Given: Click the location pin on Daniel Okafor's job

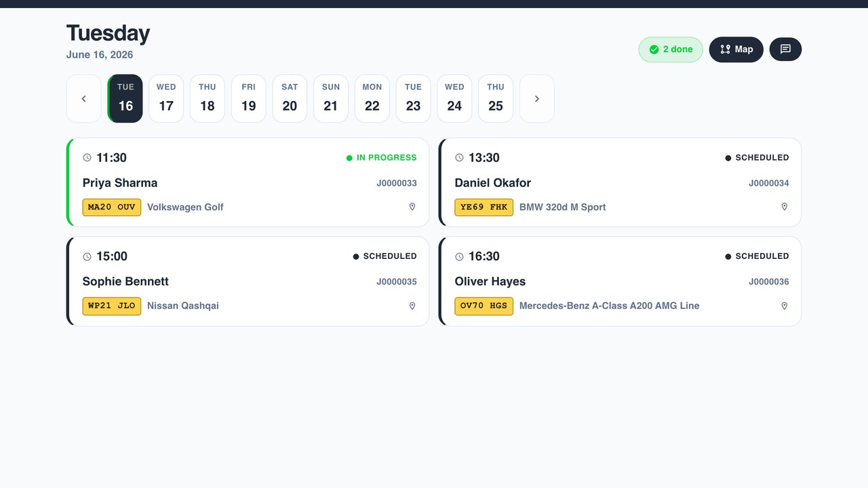Looking at the screenshot, I should pyautogui.click(x=785, y=207).
